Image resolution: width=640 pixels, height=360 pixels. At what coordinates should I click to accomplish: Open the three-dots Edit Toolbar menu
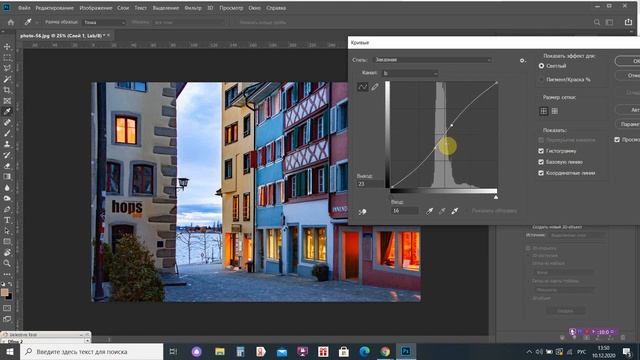click(x=7, y=274)
